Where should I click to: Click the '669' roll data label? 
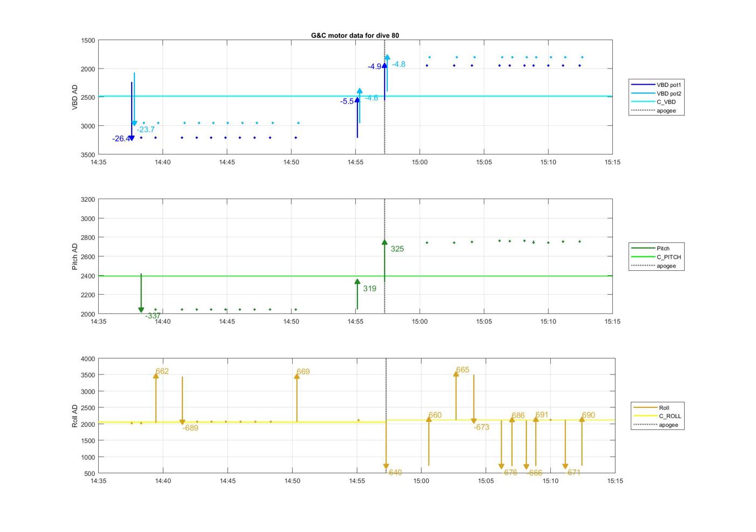coord(303,372)
